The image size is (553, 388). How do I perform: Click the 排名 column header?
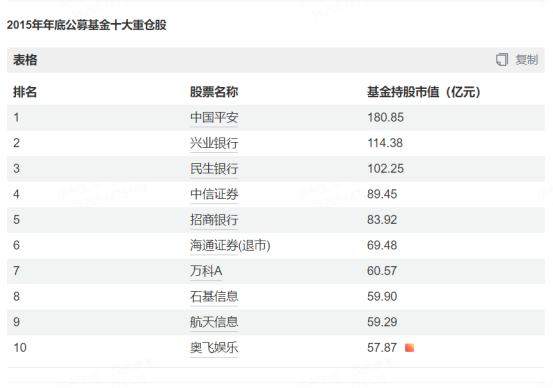pyautogui.click(x=25, y=92)
